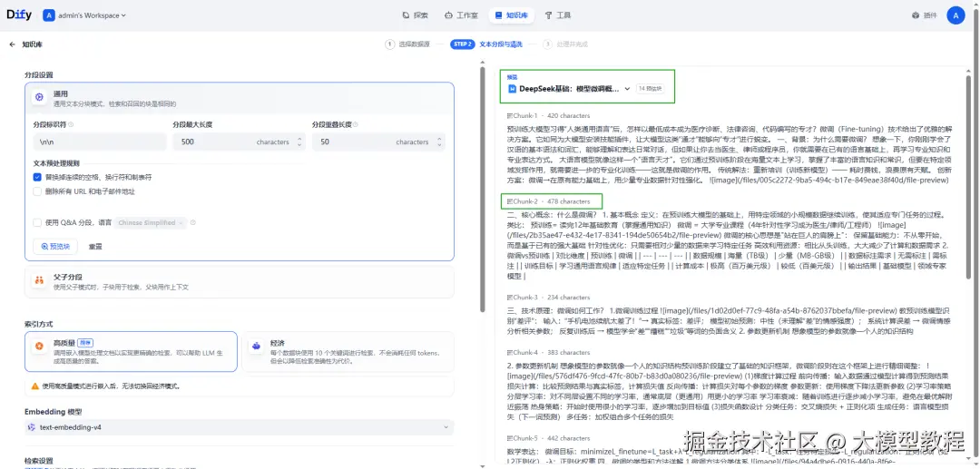Adjust the 分段最大长度 stepper arrows
This screenshot has width=980, height=469.
pyautogui.click(x=299, y=142)
